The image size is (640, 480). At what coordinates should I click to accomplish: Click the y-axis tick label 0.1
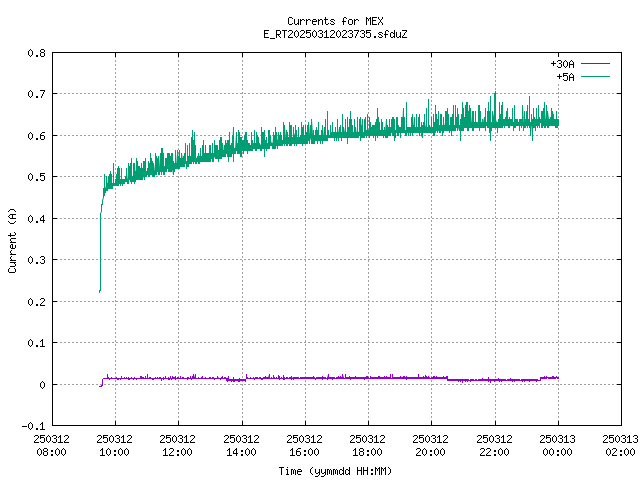(36, 343)
